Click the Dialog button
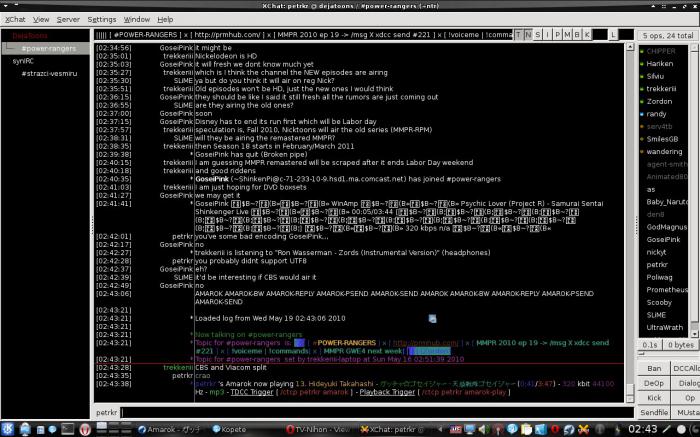This screenshot has width=700, height=437. coord(689,383)
